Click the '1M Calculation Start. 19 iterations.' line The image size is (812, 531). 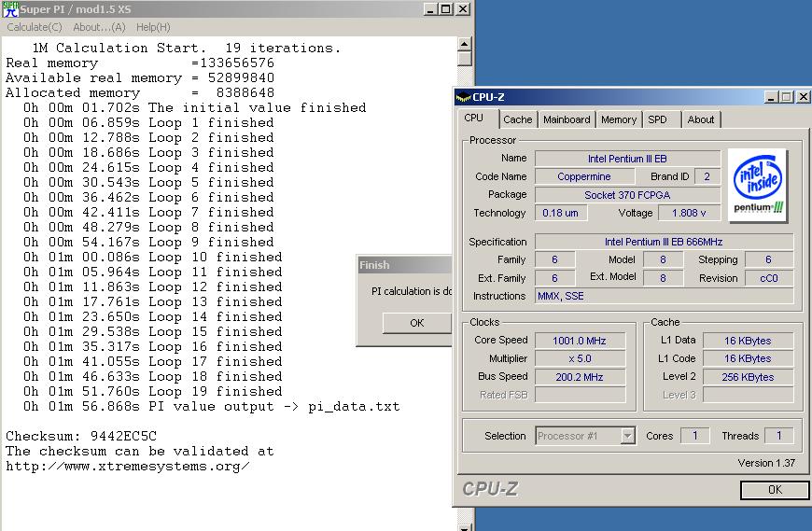187,49
